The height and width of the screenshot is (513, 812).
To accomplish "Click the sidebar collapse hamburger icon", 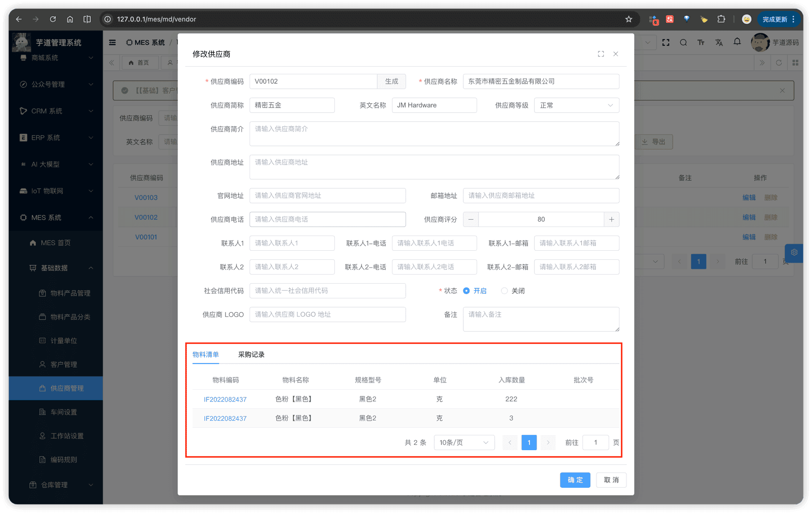I will coord(112,42).
